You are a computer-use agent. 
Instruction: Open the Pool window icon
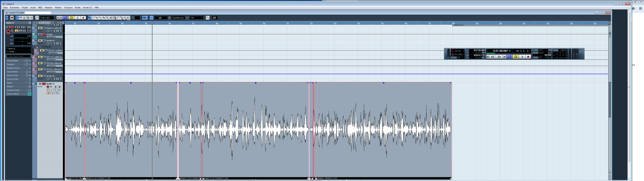pyautogui.click(x=28, y=18)
